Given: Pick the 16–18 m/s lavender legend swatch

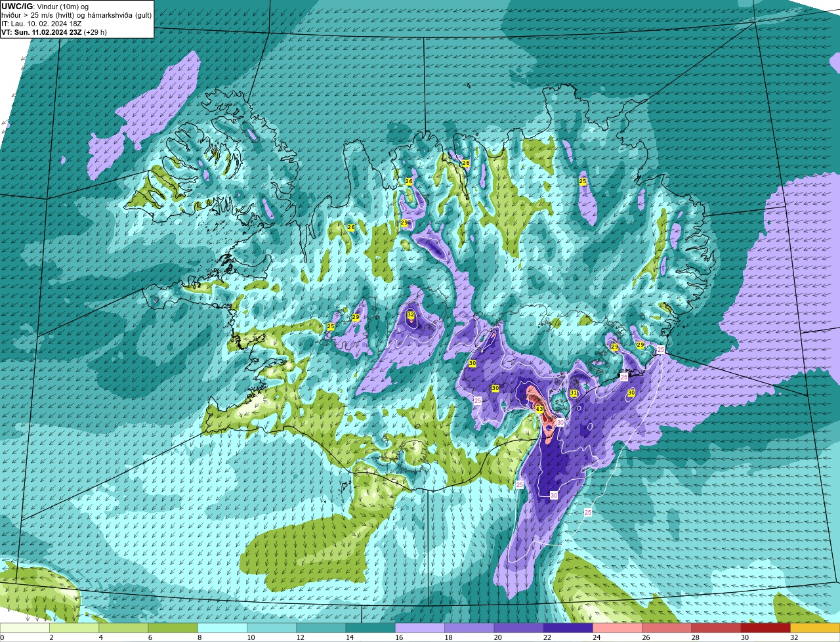Looking at the screenshot, I should point(420,628).
